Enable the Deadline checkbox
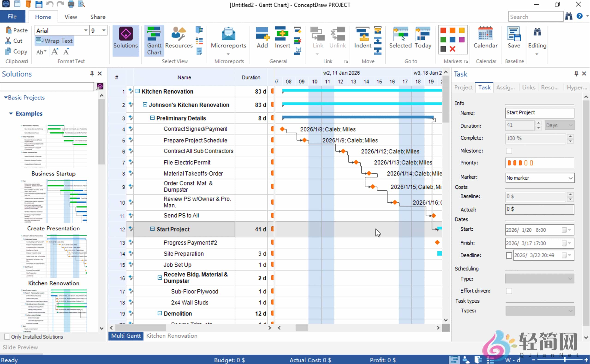The width and height of the screenshot is (590, 364). coord(509,255)
